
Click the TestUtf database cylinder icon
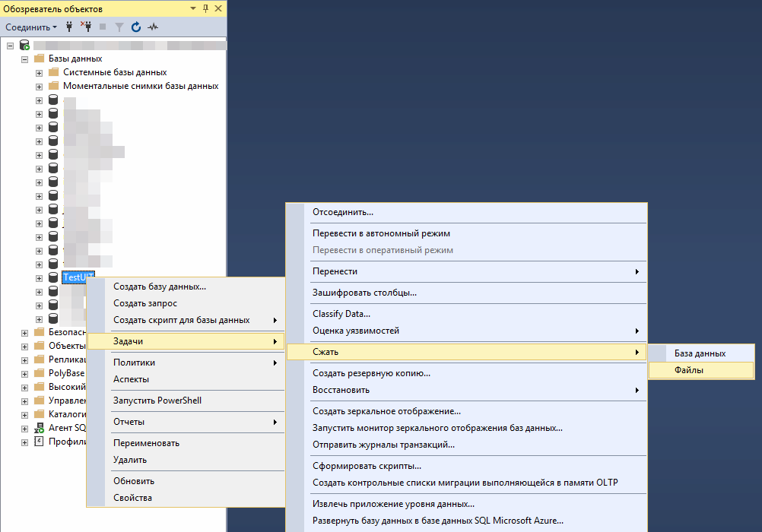pos(53,277)
